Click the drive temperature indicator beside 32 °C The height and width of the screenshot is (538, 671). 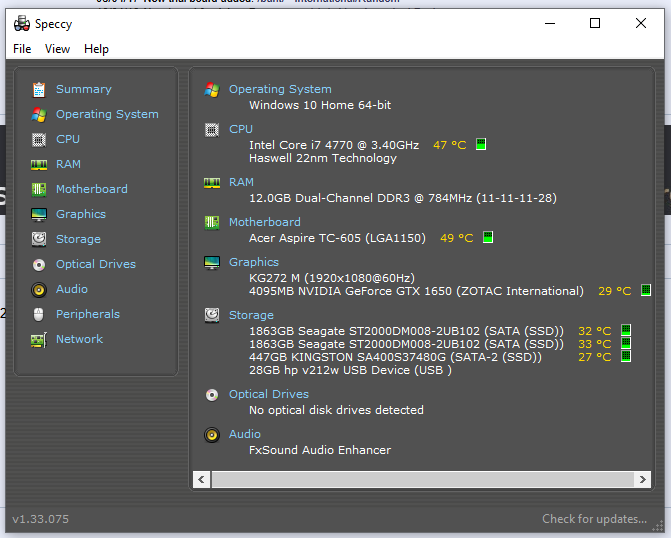coord(626,330)
